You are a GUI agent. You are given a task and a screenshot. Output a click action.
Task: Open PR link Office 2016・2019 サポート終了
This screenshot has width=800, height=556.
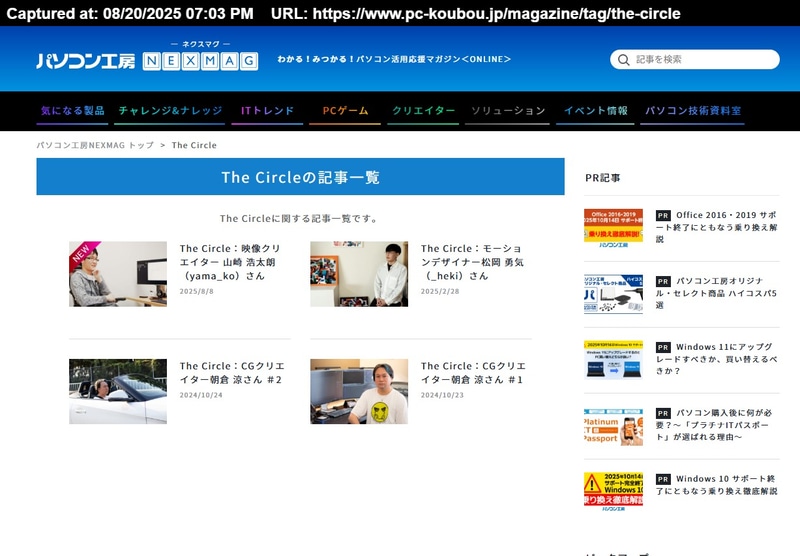coord(716,227)
